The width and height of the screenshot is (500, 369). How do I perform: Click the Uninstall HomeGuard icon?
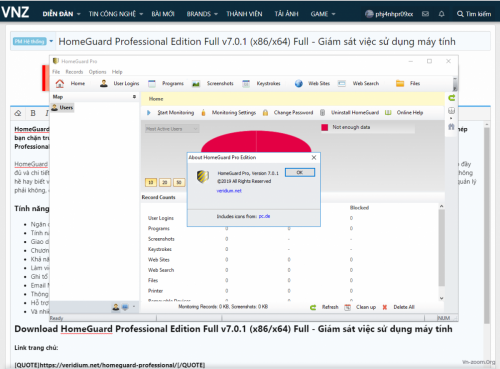pos(322,113)
